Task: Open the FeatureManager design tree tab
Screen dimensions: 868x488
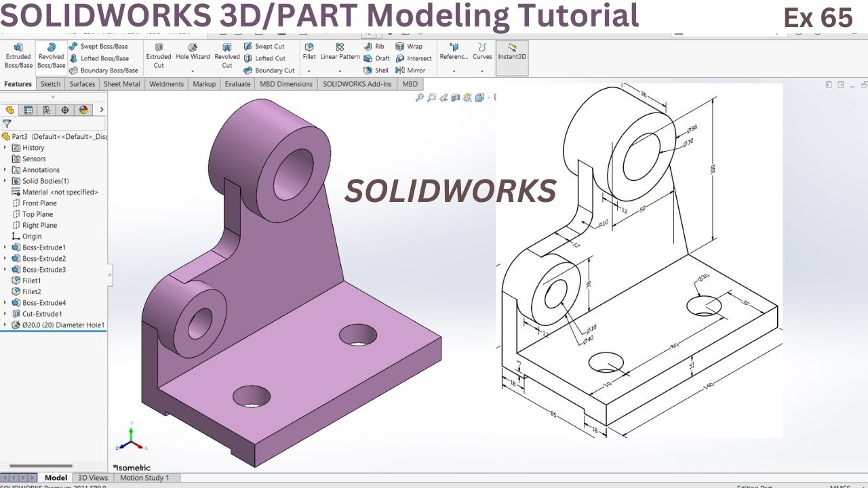Action: pyautogui.click(x=9, y=110)
